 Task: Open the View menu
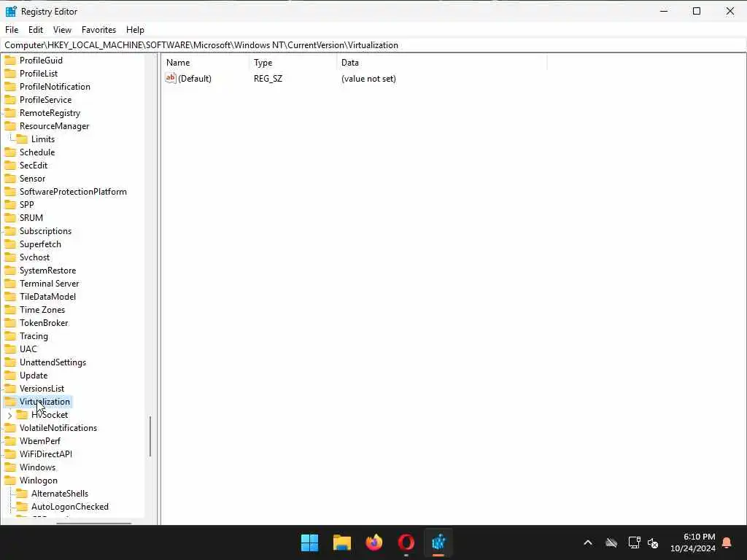pos(62,29)
